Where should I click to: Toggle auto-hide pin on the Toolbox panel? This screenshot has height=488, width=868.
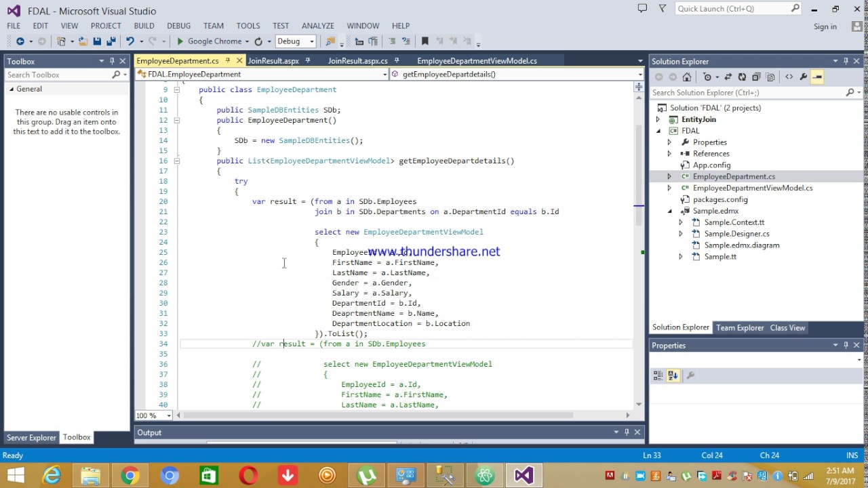coord(112,61)
